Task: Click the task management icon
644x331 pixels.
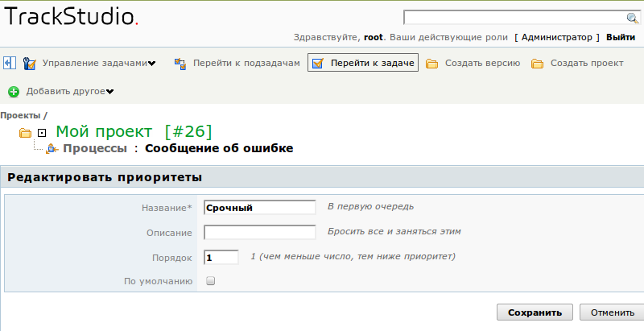Action: pyautogui.click(x=30, y=63)
